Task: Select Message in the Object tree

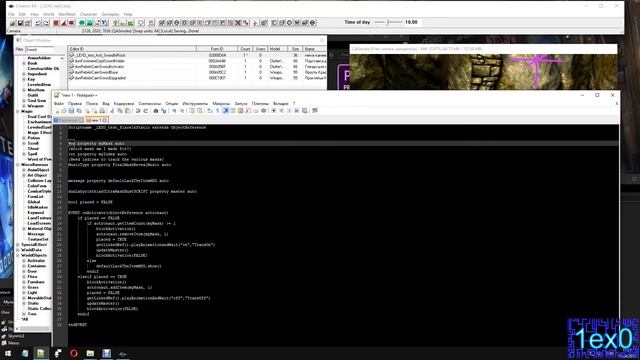Action: [36, 234]
